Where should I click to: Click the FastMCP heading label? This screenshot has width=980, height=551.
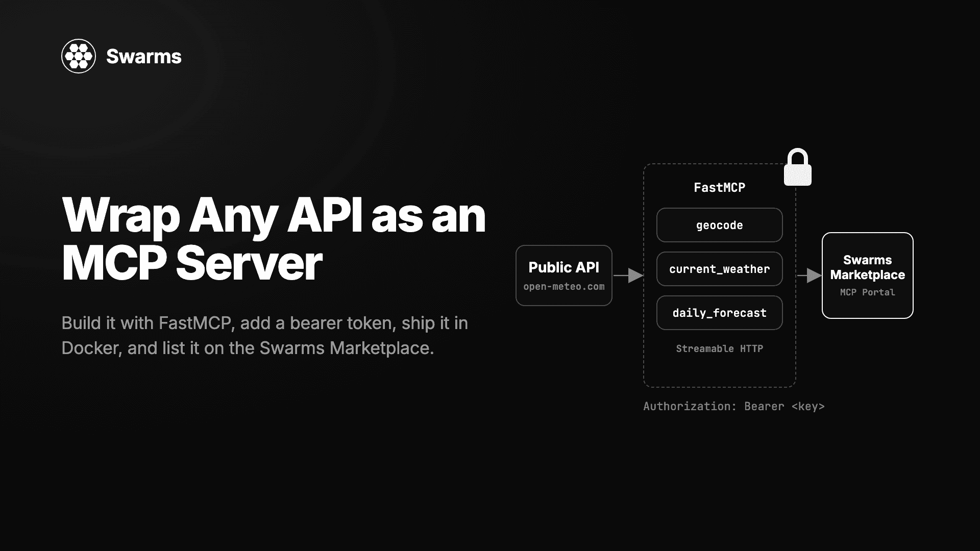[x=719, y=188]
